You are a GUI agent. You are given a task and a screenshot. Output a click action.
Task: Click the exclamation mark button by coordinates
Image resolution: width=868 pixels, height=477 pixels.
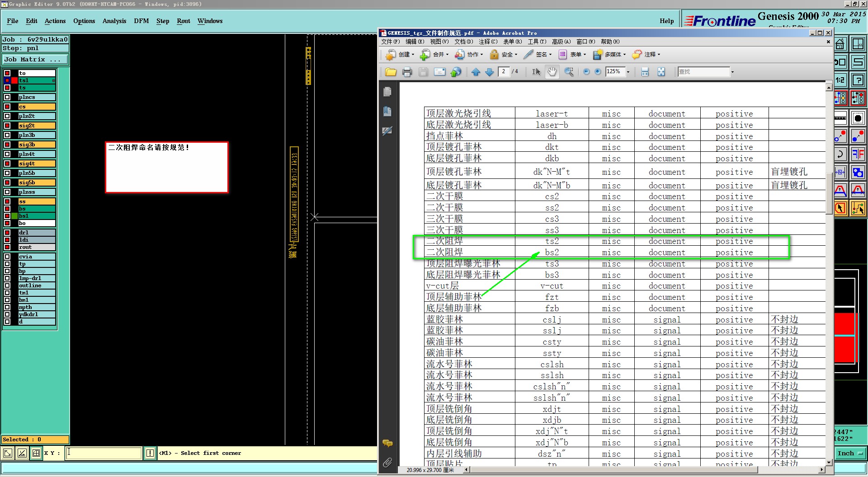click(150, 453)
